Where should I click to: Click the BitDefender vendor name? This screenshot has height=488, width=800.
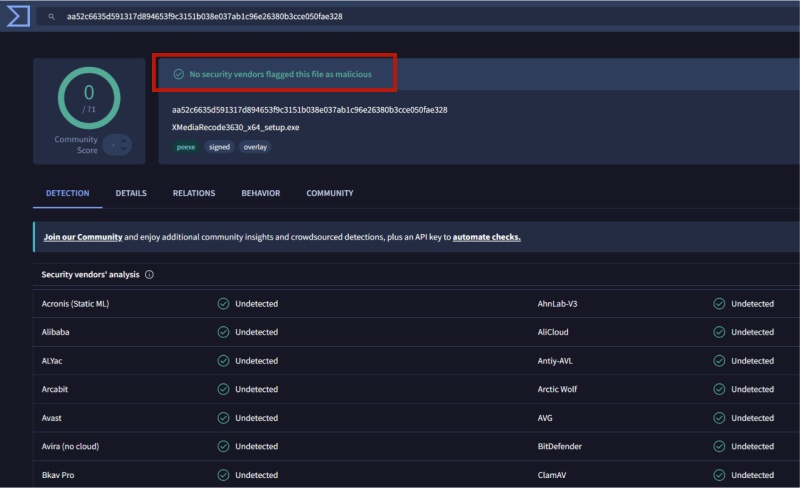(x=560, y=446)
